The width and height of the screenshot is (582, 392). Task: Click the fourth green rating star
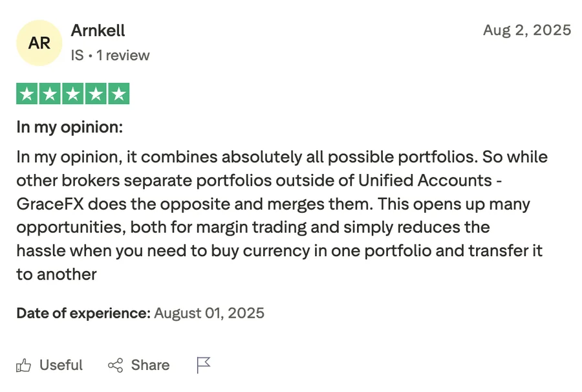95,94
